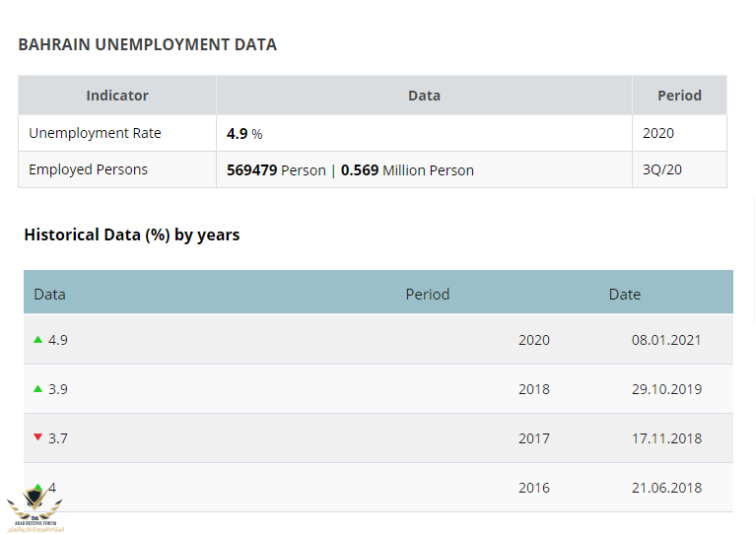Click the Date header in historical table
Image resolution: width=756 pixels, height=534 pixels.
point(624,295)
